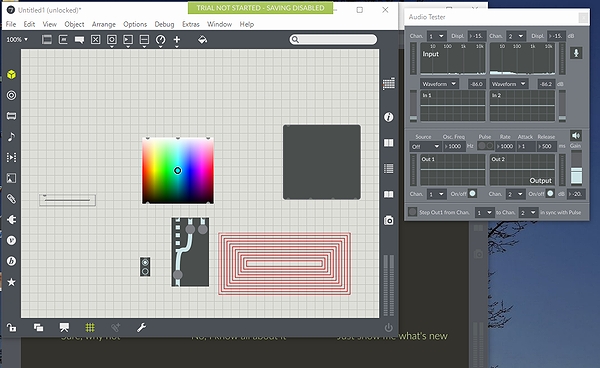
Task: Open the Waveform dropdown above In 2
Action: pos(509,84)
